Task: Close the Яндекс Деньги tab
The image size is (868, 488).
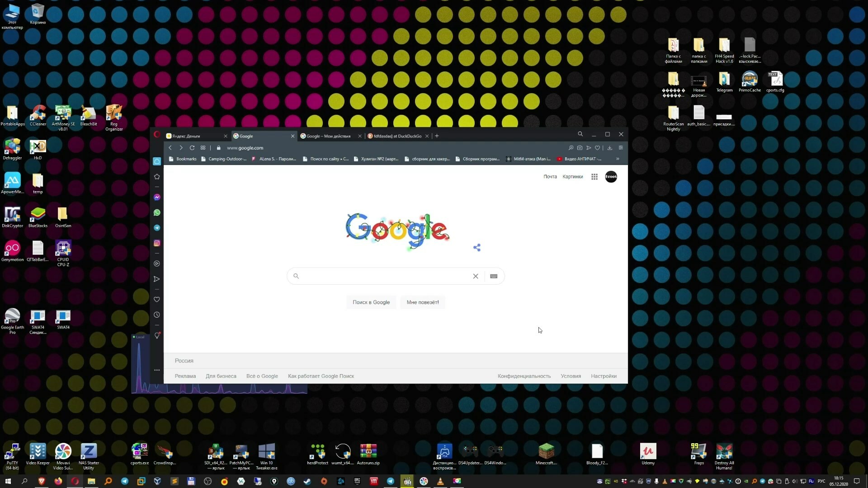Action: click(226, 136)
